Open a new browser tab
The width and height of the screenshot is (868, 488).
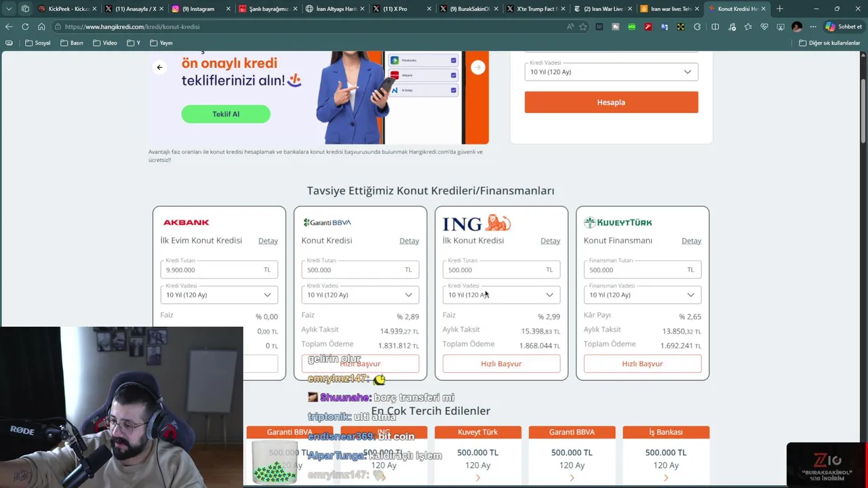(x=780, y=9)
